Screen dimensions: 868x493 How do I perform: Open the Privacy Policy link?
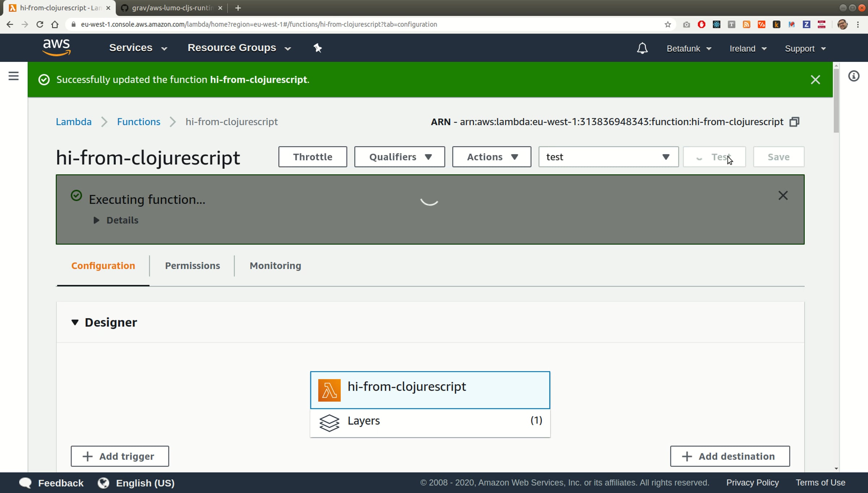(753, 483)
